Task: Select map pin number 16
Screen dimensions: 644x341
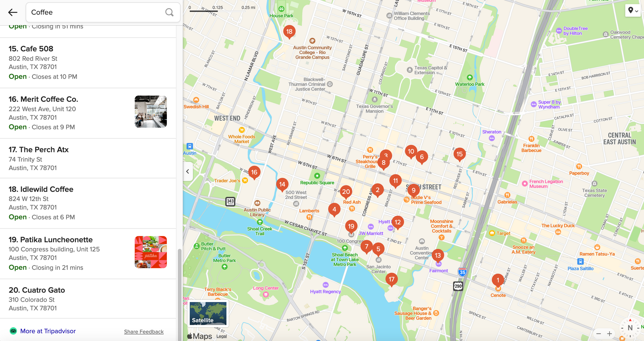Action: (x=254, y=173)
